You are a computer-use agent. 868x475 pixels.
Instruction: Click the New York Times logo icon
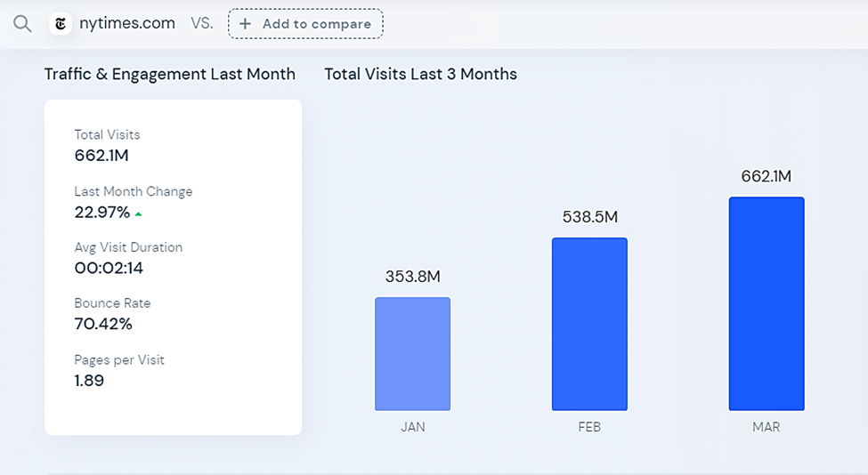(x=61, y=24)
